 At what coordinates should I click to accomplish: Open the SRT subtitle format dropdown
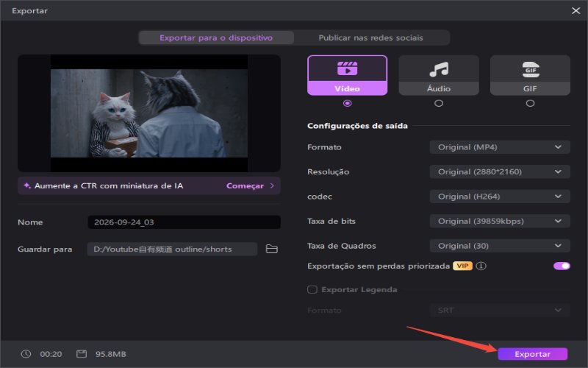(x=500, y=310)
